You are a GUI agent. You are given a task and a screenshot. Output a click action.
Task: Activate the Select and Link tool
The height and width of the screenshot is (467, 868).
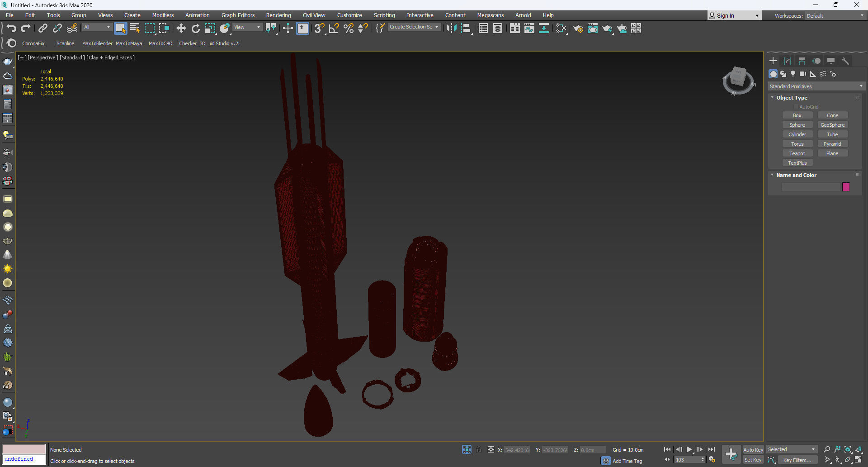(43, 29)
